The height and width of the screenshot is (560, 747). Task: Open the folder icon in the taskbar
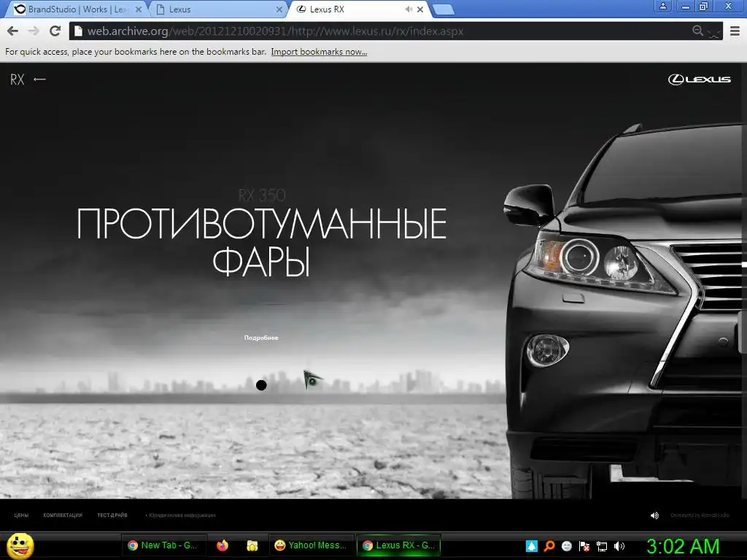click(252, 545)
